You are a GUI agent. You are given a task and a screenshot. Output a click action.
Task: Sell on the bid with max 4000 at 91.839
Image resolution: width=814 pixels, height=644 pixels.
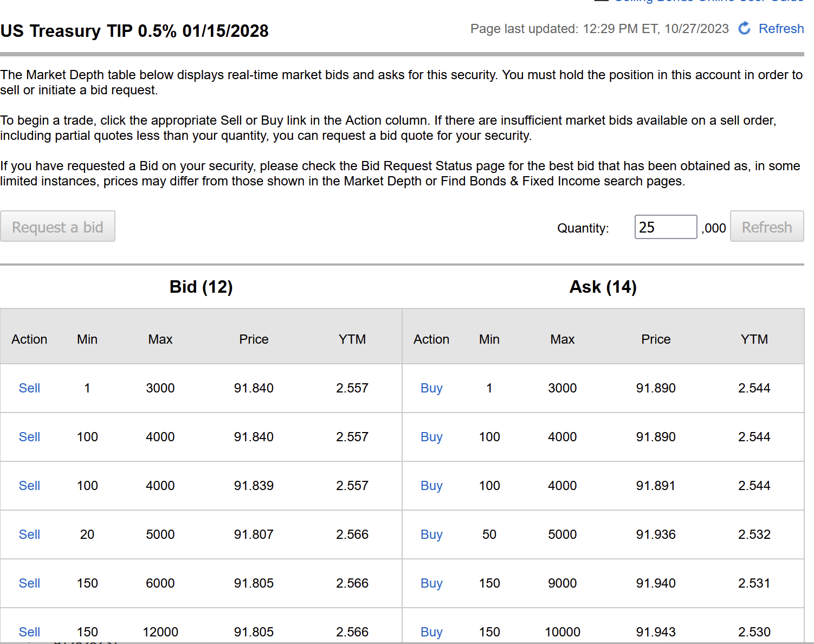pos(29,486)
